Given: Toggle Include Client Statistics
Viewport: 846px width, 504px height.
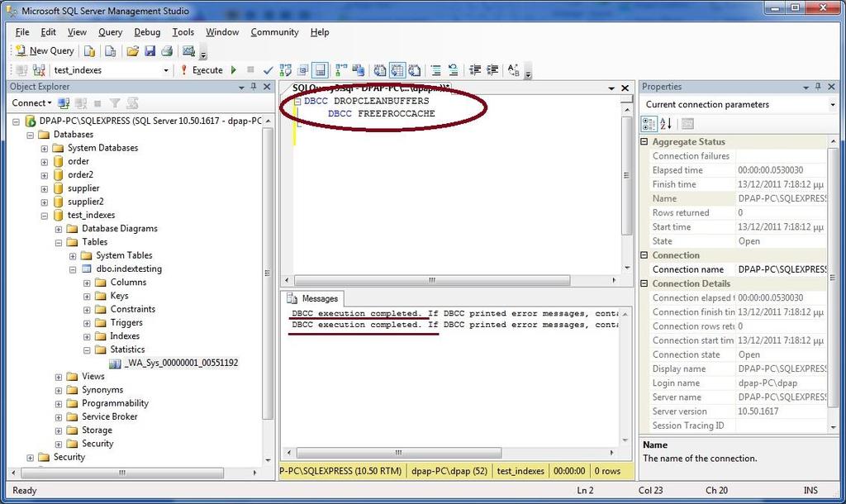Looking at the screenshot, I should (x=359, y=70).
